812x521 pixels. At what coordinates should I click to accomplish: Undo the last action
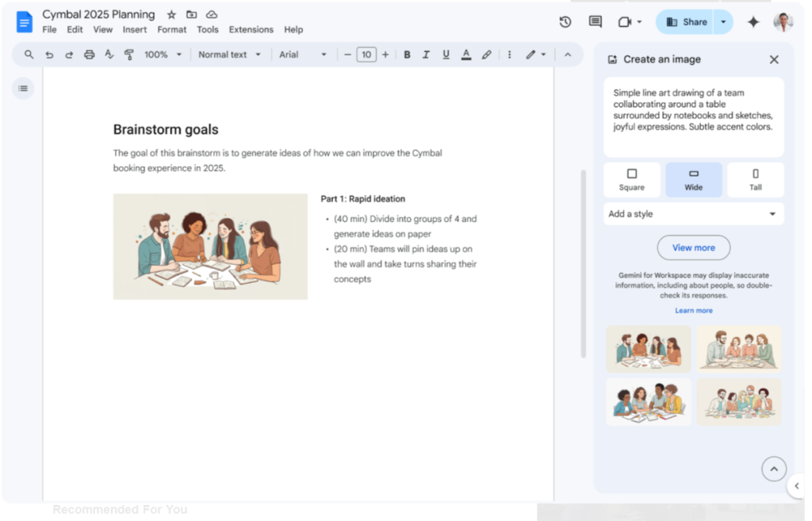49,54
